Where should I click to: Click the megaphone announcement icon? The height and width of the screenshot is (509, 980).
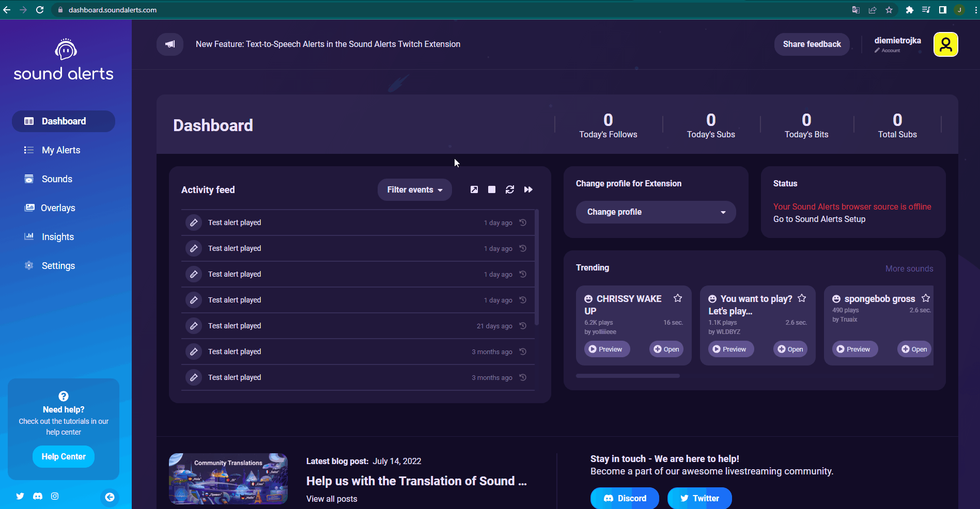[x=170, y=44]
